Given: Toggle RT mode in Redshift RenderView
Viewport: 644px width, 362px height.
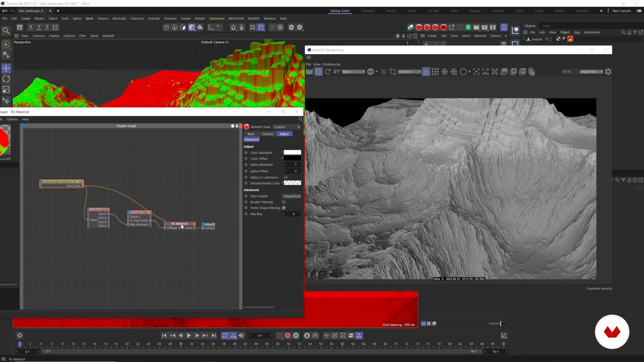Looking at the screenshot, I should coord(337,72).
